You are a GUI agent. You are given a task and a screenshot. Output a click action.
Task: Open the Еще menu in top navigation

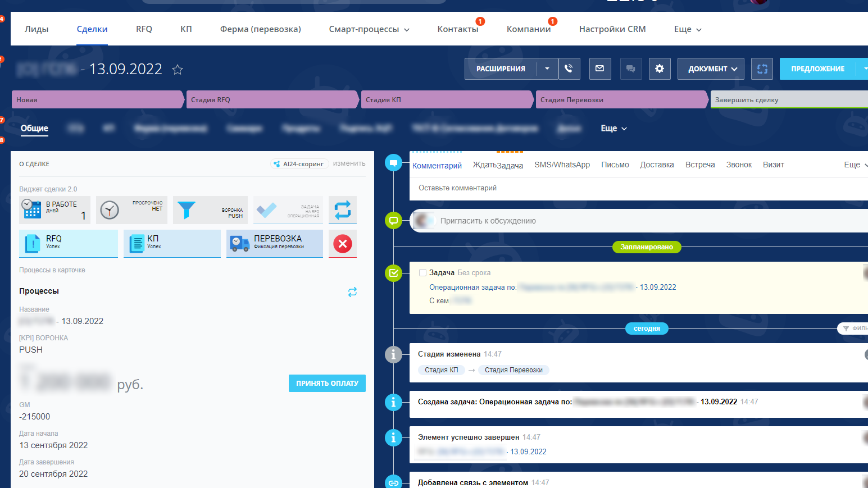click(x=688, y=29)
